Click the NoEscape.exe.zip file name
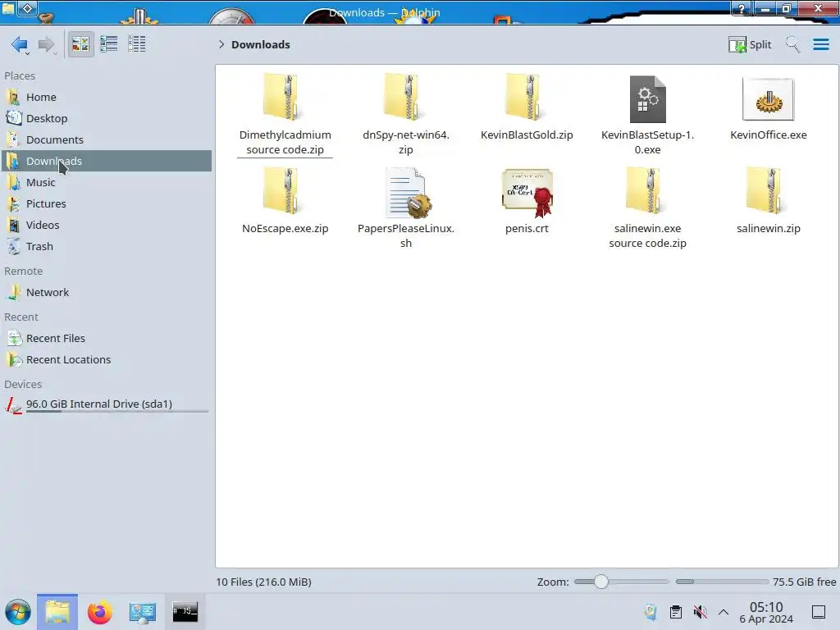The width and height of the screenshot is (840, 630). pos(285,229)
